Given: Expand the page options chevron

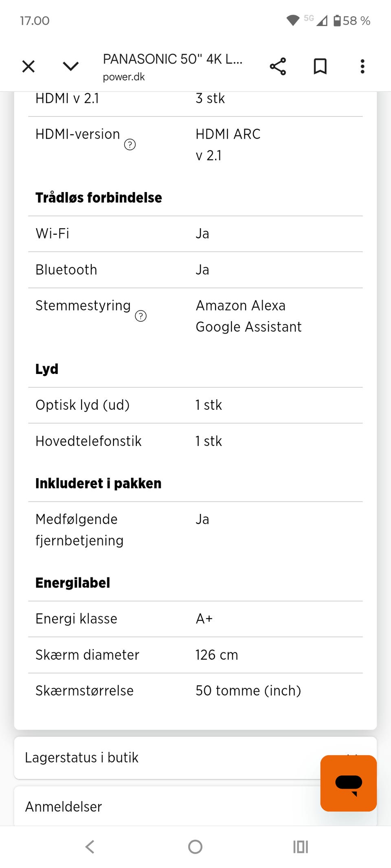Looking at the screenshot, I should [70, 66].
